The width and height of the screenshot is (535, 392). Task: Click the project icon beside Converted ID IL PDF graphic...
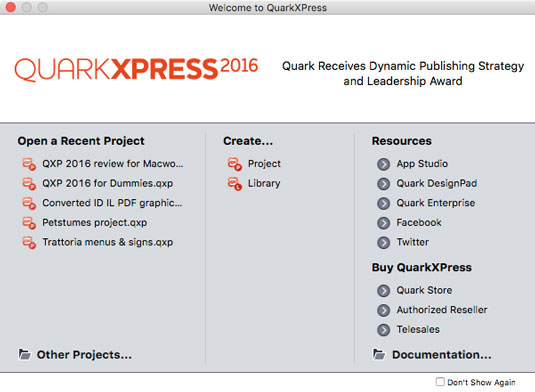[x=29, y=203]
